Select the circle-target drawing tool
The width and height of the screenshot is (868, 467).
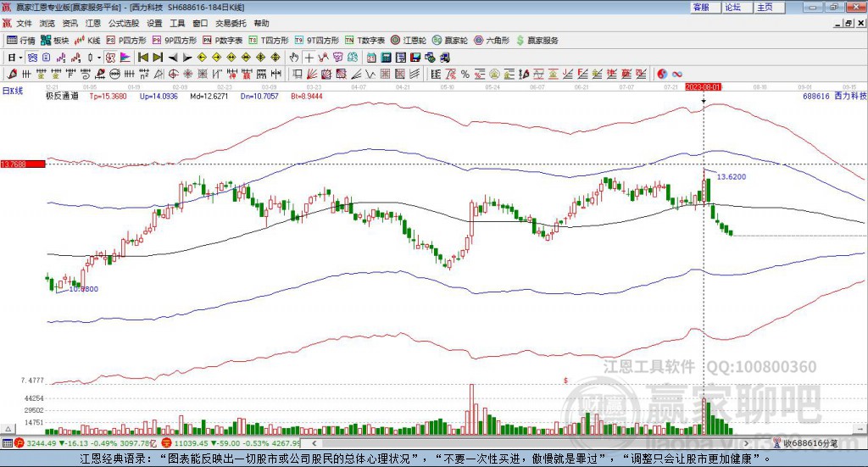coord(173,74)
